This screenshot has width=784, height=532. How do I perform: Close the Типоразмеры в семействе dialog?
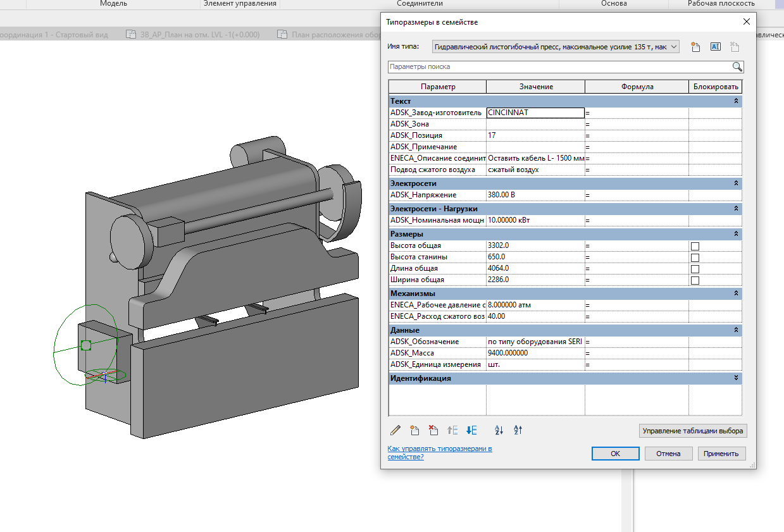pos(746,22)
